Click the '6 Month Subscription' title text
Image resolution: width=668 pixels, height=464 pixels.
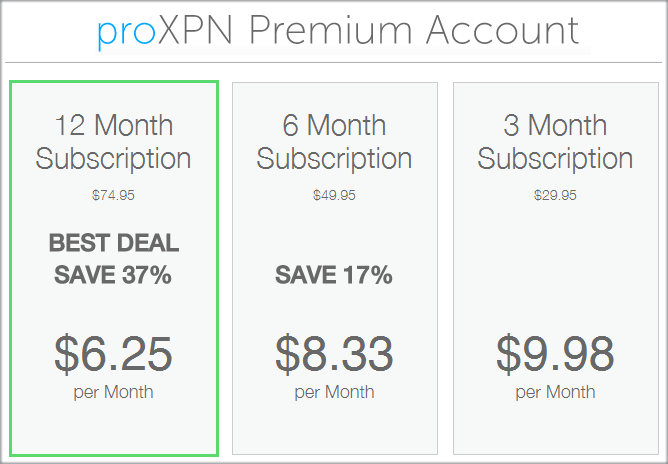coord(334,142)
